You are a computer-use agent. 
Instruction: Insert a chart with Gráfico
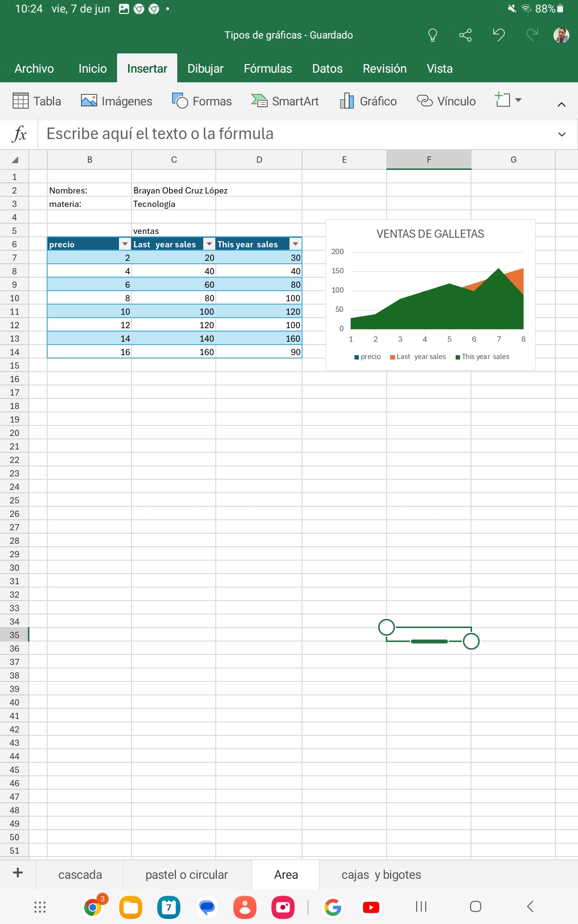pos(368,101)
